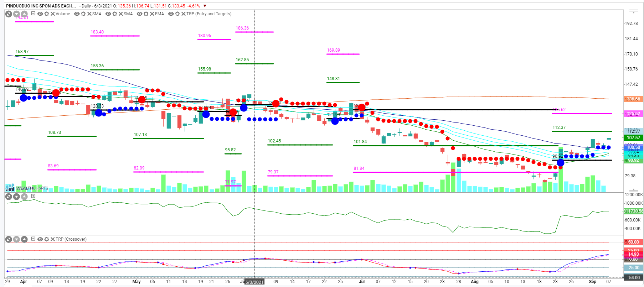
Task: Move the price panel up with arrow
Action: pyautogui.click(x=24, y=14)
